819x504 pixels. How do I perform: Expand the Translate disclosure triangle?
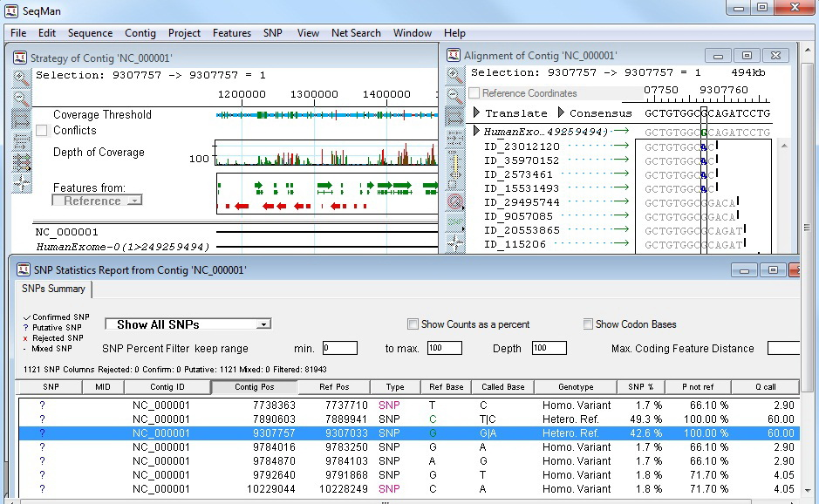point(476,112)
